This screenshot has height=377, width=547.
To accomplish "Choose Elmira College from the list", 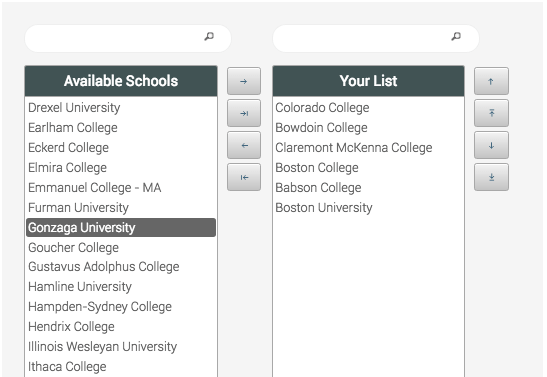I will coord(121,167).
